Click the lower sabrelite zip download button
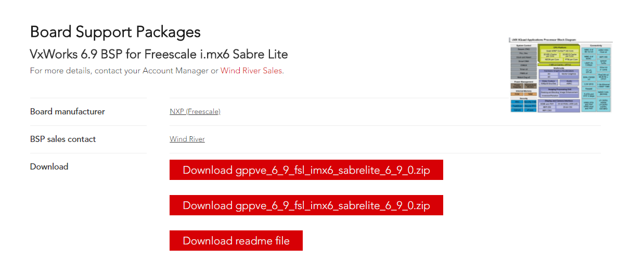Viewport: 644px width, 259px height. [306, 205]
